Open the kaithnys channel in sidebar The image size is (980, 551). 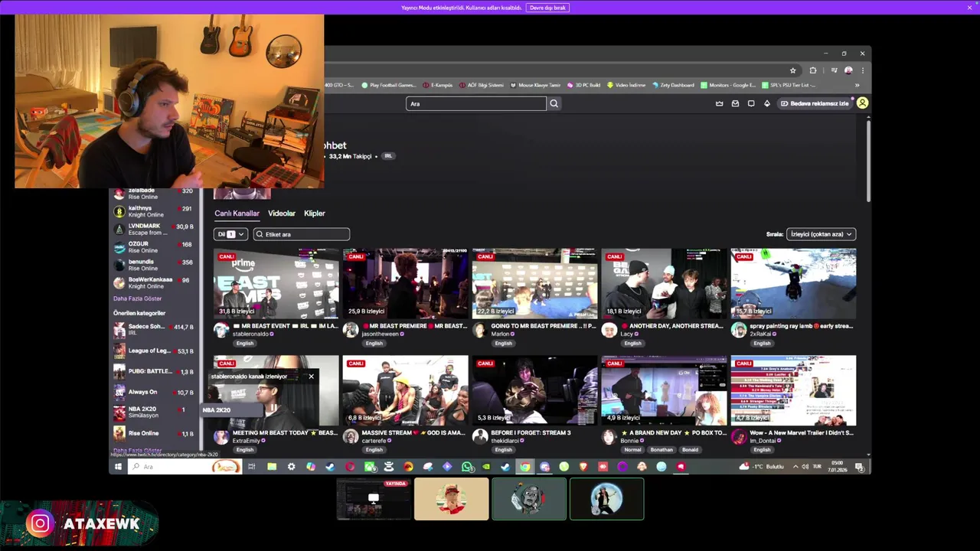point(153,212)
